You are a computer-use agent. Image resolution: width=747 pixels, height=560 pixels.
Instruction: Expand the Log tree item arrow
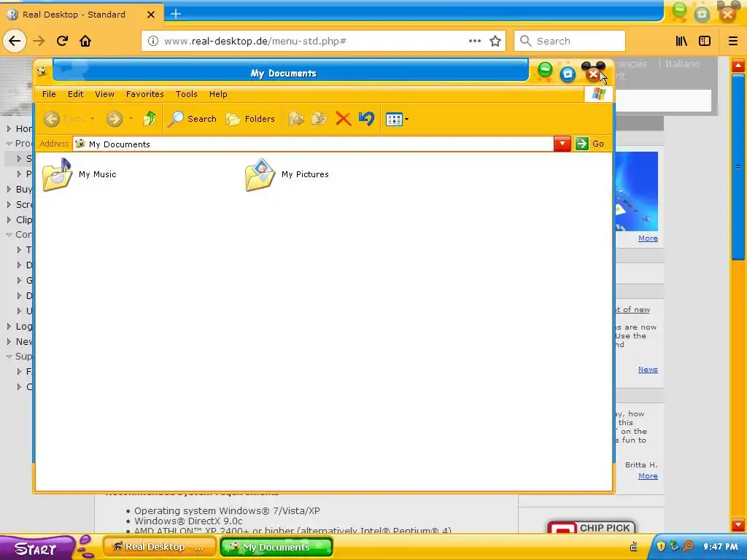pos(9,326)
